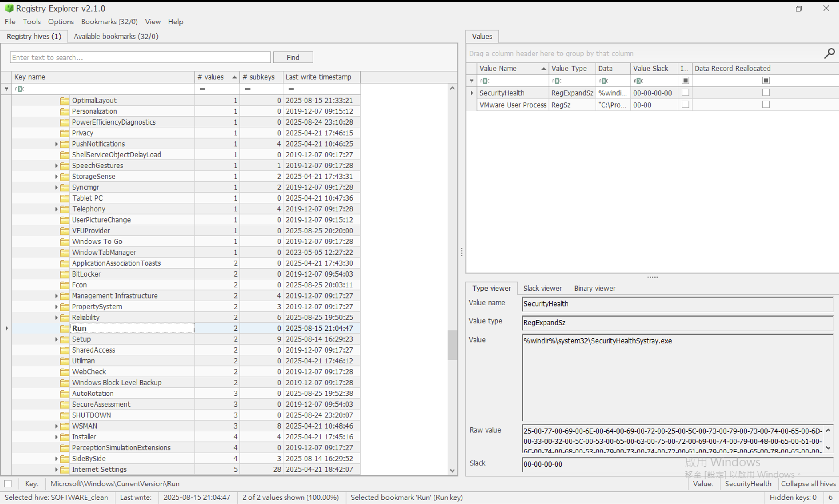Click the Privacy folder icon
This screenshot has width=839, height=504.
(x=65, y=133)
